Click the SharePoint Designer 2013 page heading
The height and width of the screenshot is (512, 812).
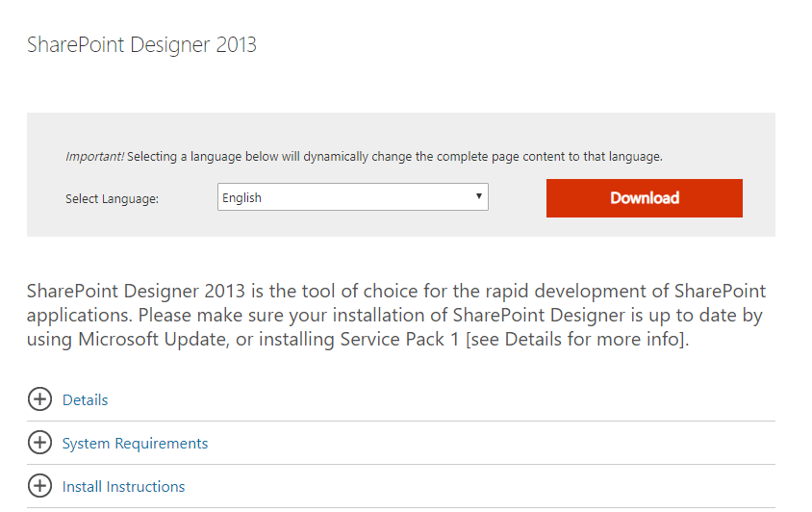pos(141,45)
